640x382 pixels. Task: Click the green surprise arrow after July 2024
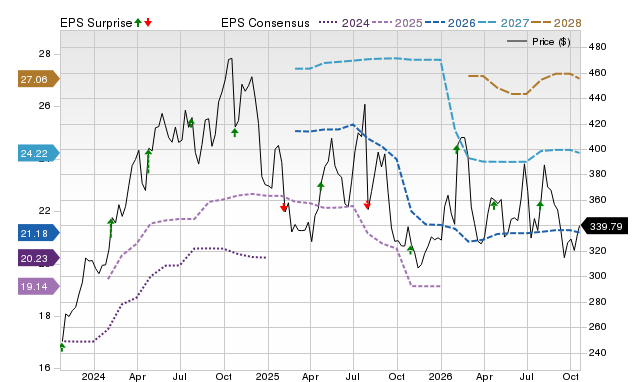tap(191, 122)
